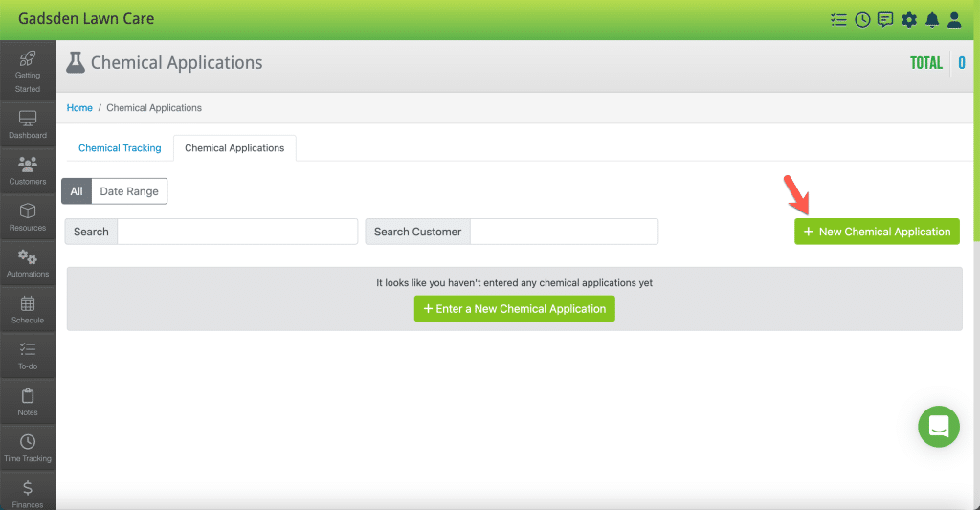
Task: Open notifications bell icon
Action: [x=932, y=20]
